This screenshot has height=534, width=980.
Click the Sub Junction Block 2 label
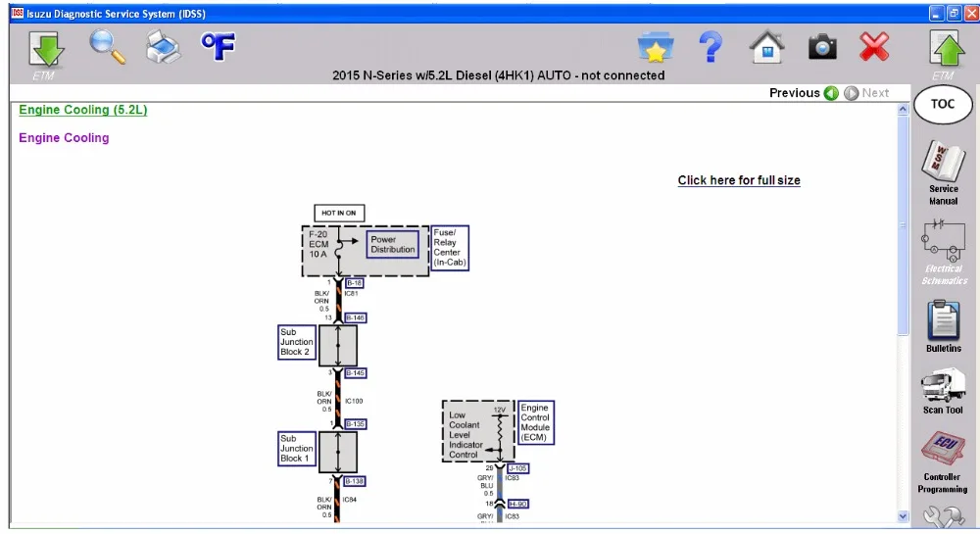click(x=296, y=342)
